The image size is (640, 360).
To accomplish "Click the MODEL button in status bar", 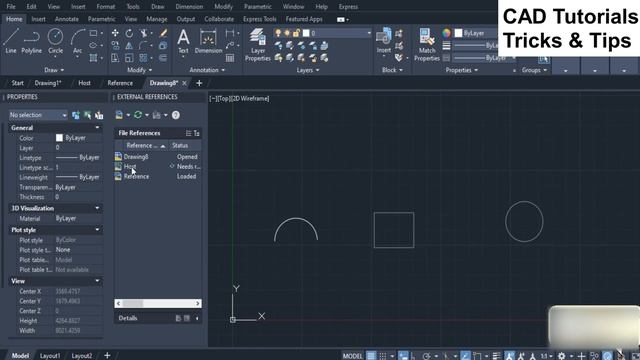I will coord(352,356).
